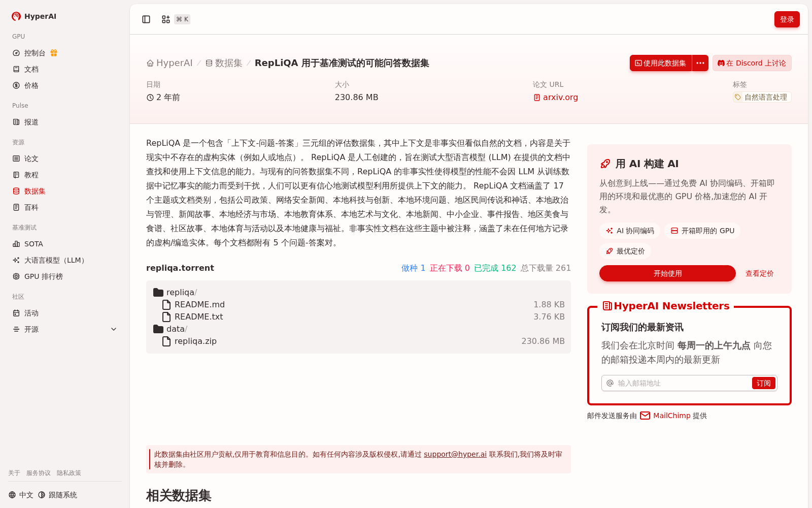812x508 pixels.
Task: Open 服务协议 footer link
Action: [39, 473]
